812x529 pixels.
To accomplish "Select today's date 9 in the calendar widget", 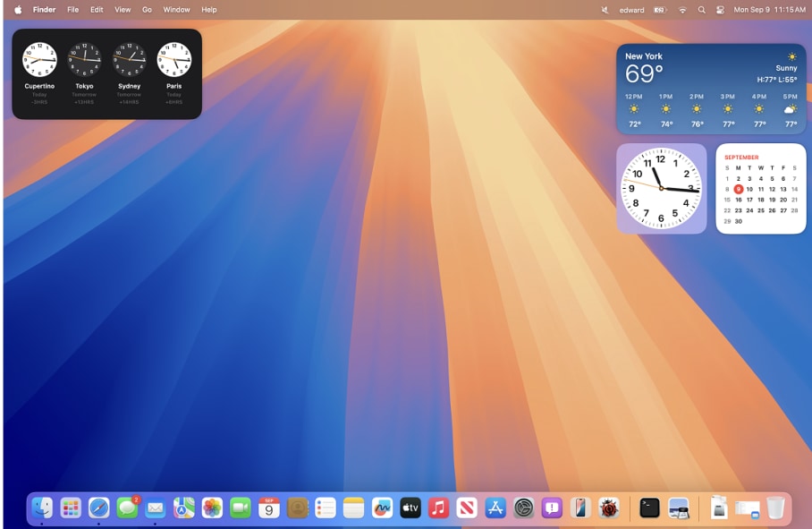I will pos(739,189).
